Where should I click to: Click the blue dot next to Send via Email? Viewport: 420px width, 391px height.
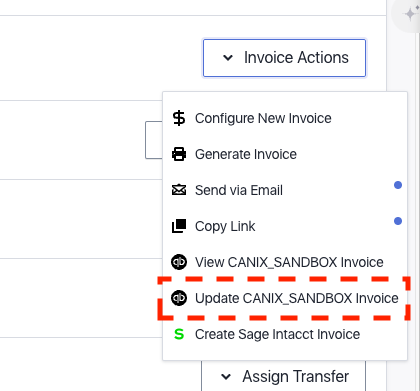(398, 185)
